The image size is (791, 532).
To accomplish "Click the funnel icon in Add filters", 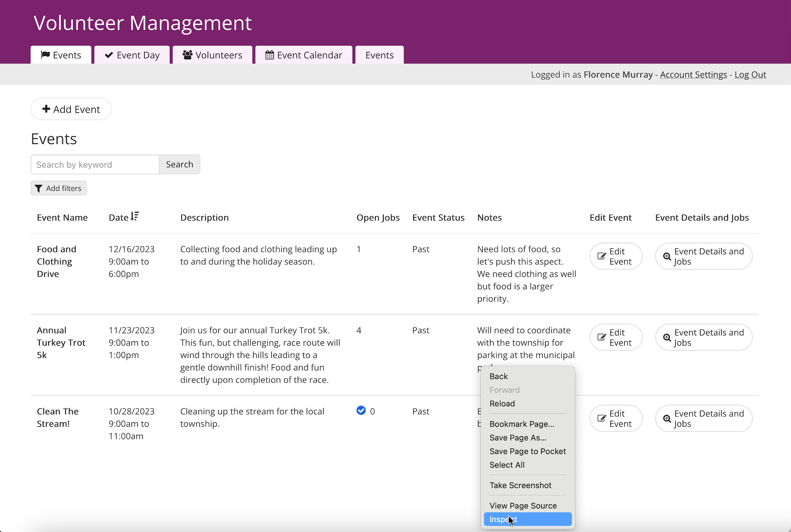I will 39,188.
